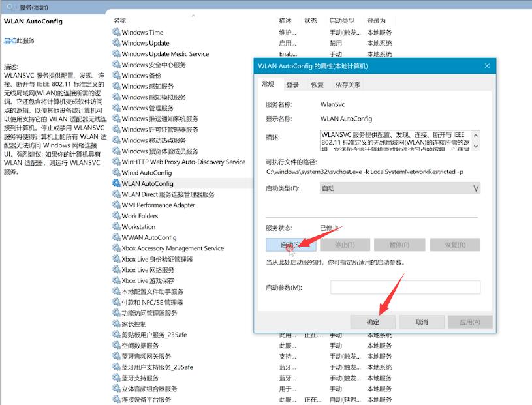Click the 恢复(R) button
Viewport: 532px width, 405px height.
[x=455, y=245]
